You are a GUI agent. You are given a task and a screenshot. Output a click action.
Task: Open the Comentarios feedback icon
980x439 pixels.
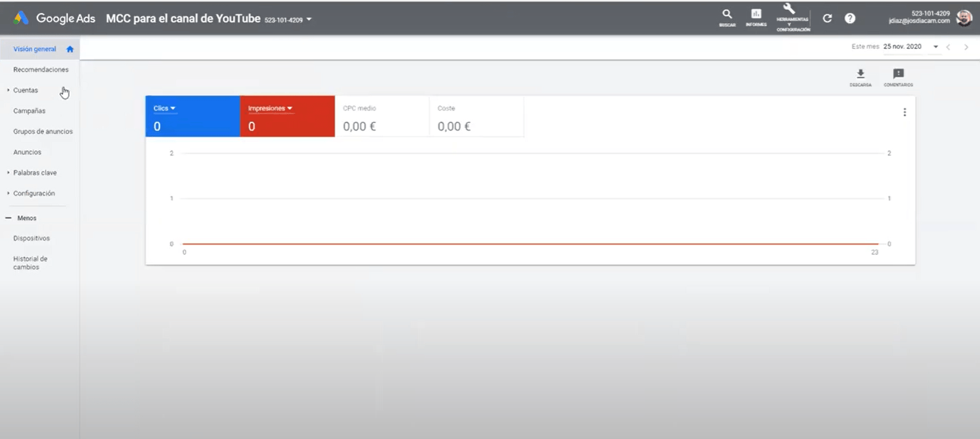coord(898,74)
